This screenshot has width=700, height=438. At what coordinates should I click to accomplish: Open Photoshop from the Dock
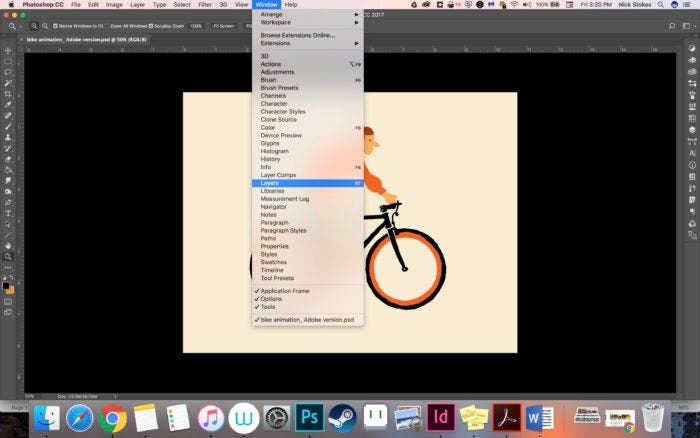point(309,416)
